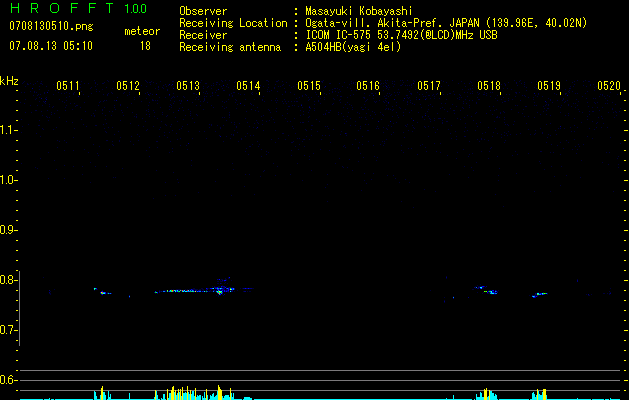Screen dimensions: 629x400
Task: Click the meteor echo just before 0519
Action: coord(540,295)
